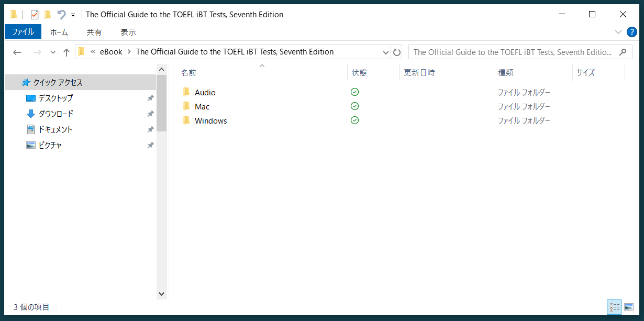Click the back navigation arrow
Screen dimensions: 644x321
pyautogui.click(x=17, y=52)
